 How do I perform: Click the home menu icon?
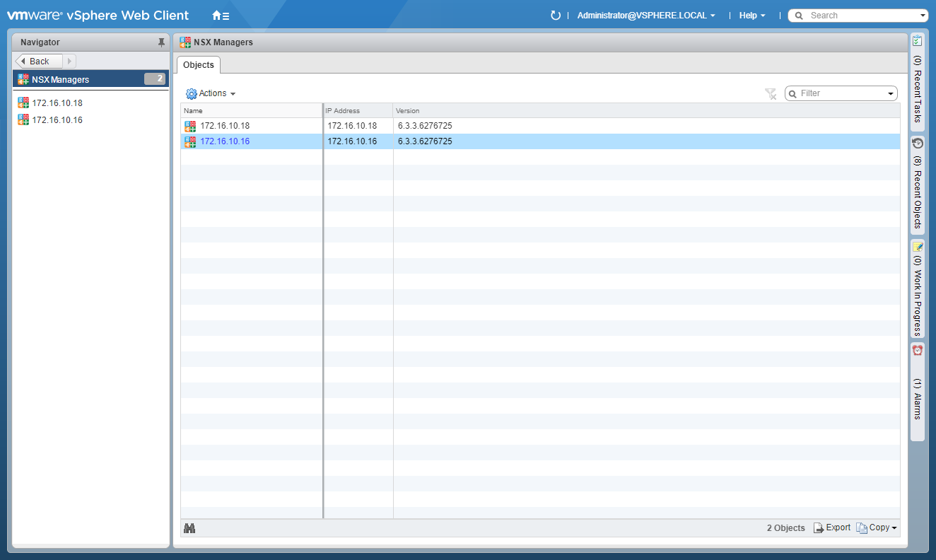click(221, 16)
